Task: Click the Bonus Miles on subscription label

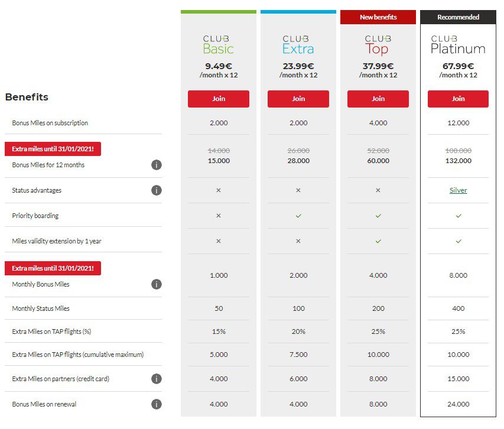Action: 50,123
